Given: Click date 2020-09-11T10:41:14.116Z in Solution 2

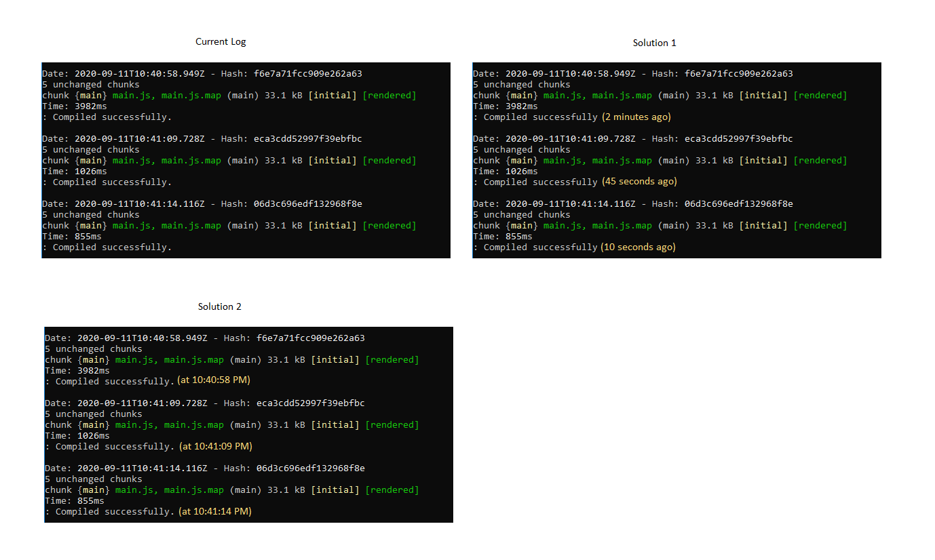Looking at the screenshot, I should tap(142, 468).
